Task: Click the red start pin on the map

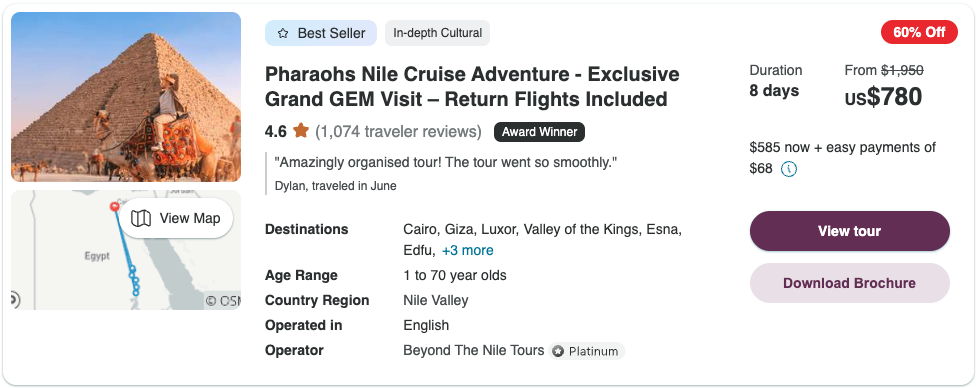Action: tap(114, 206)
